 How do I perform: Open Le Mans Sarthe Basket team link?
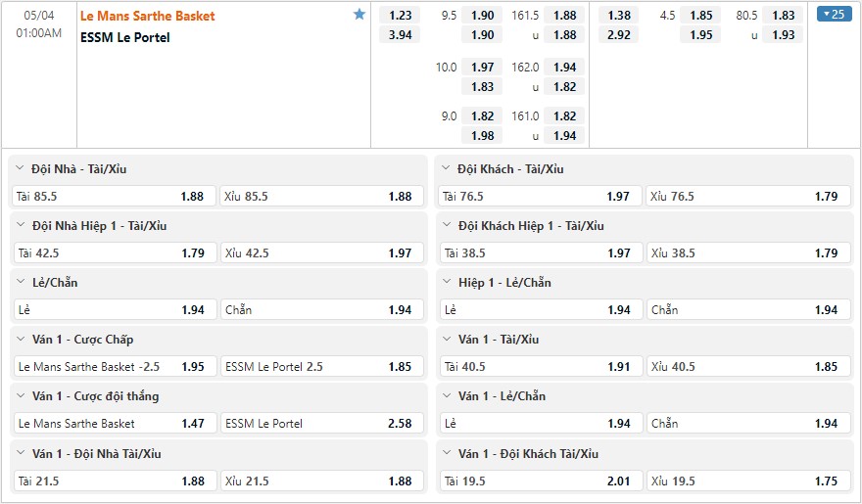[147, 16]
